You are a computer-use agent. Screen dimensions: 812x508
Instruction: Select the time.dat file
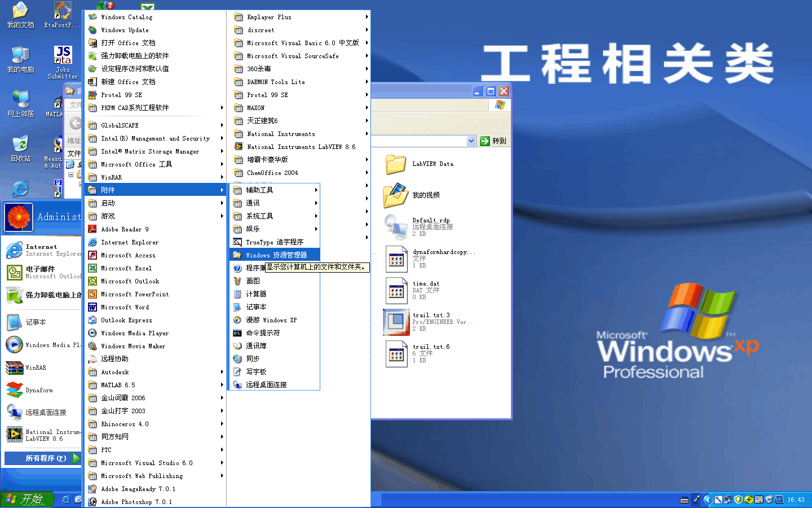click(x=413, y=290)
